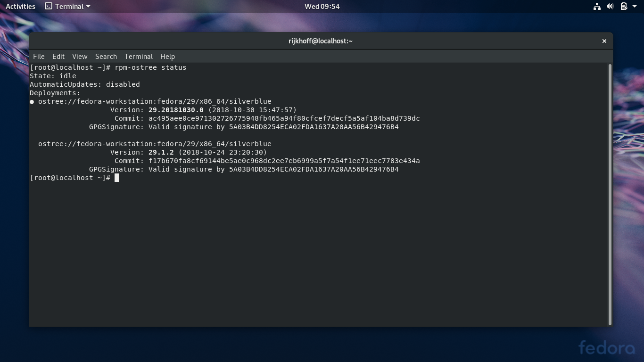
Task: Open the File menu
Action: tap(39, 57)
